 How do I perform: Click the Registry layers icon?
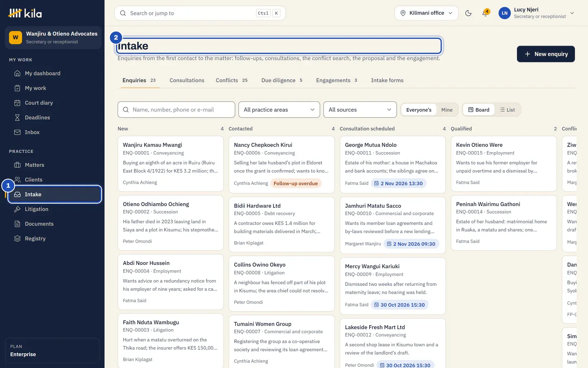17,238
